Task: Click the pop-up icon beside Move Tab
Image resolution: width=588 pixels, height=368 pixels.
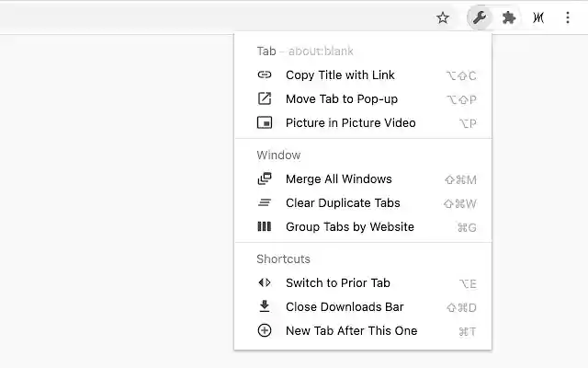Action: (x=265, y=99)
